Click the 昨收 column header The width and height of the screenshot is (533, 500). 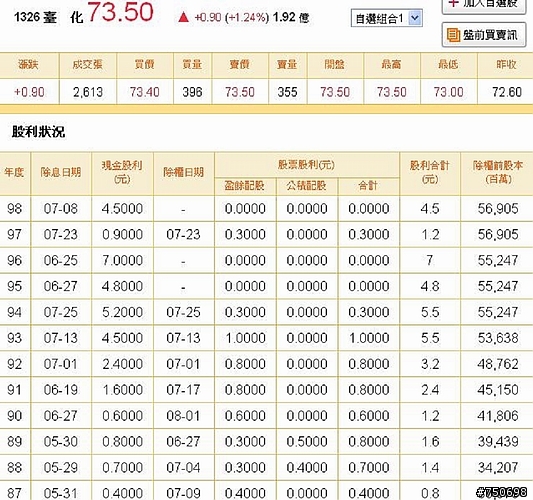click(506, 64)
